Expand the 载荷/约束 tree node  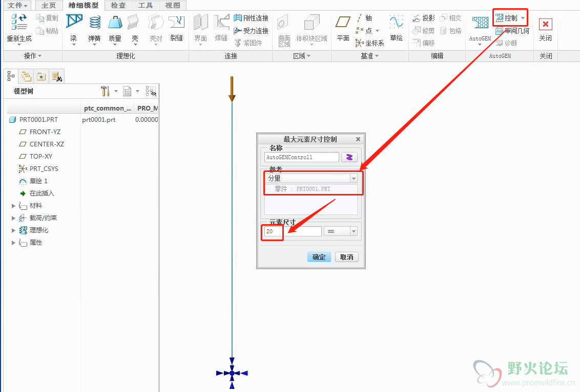coord(14,218)
